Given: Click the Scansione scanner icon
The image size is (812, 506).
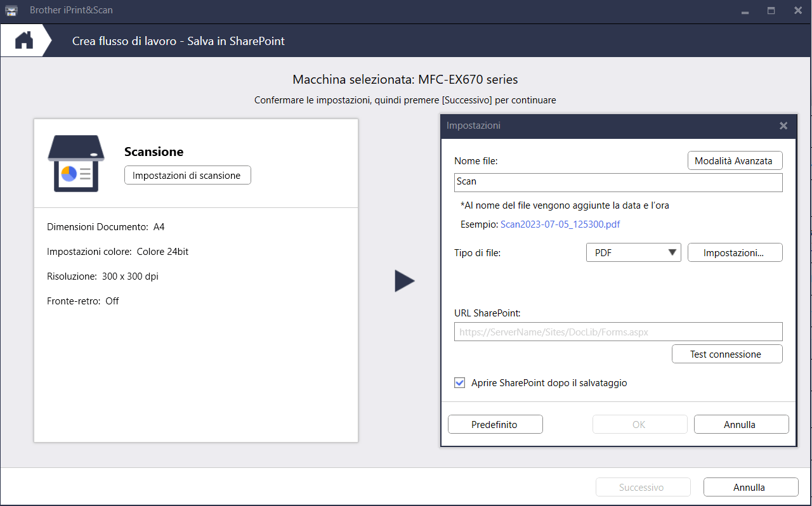Looking at the screenshot, I should (75, 164).
